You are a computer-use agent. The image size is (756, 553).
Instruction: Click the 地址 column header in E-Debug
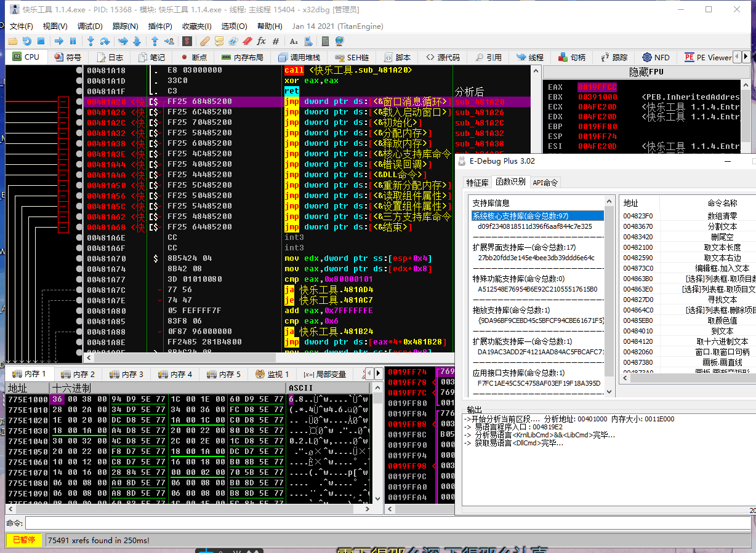click(639, 203)
